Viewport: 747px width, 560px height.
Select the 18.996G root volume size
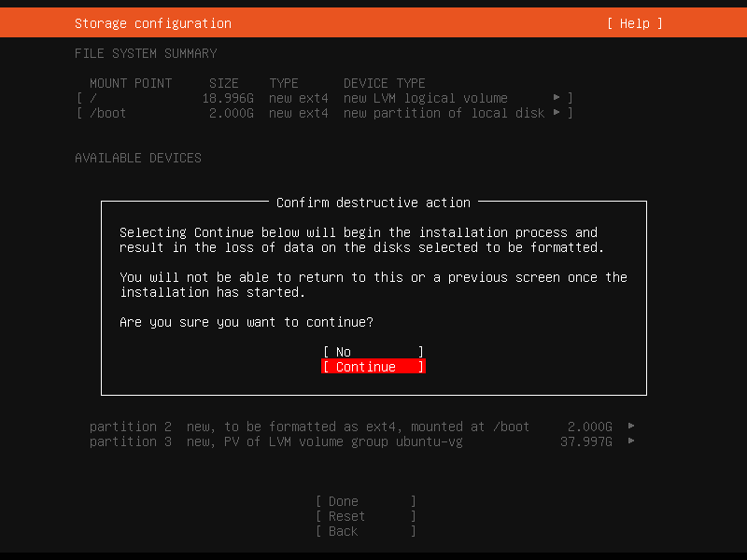pos(228,98)
